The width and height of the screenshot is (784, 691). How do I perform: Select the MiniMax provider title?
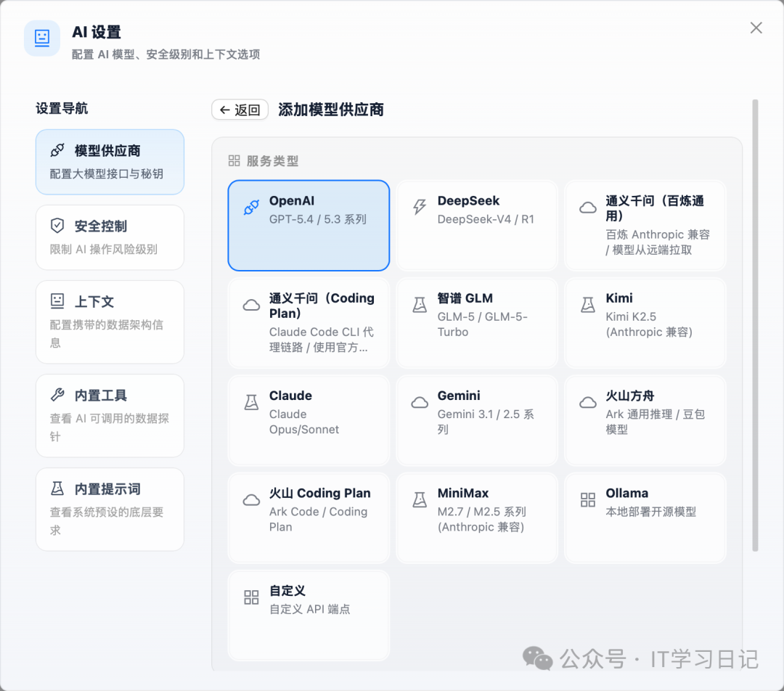click(x=463, y=493)
